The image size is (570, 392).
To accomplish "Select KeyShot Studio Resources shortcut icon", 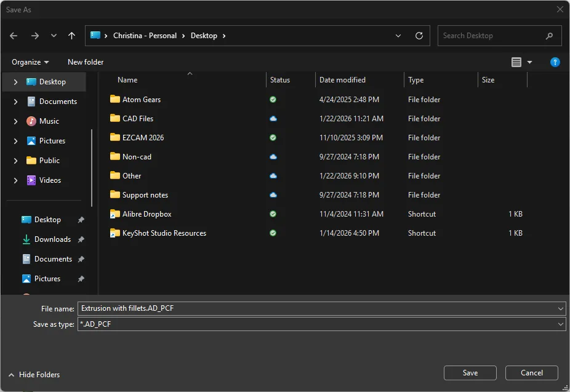I will click(115, 233).
